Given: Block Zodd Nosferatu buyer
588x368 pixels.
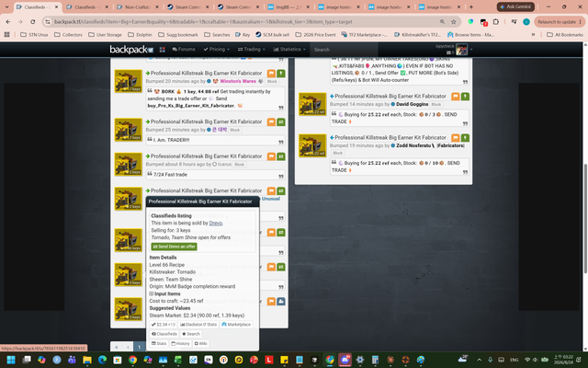Looking at the screenshot, I should (x=338, y=154).
